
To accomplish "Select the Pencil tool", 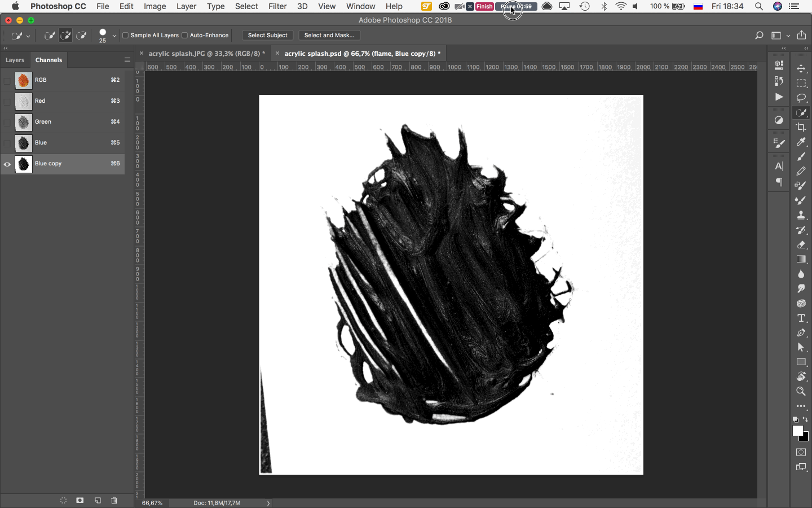I will coord(801,171).
